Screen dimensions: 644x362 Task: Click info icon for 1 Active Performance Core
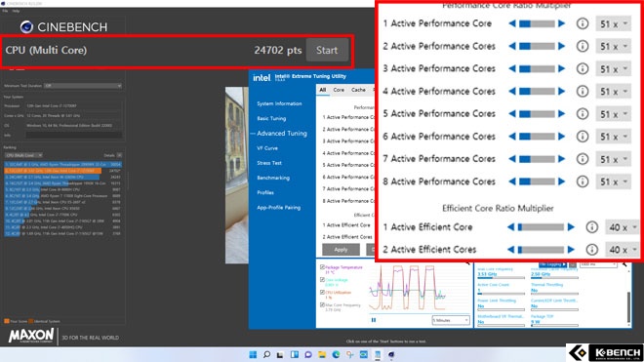[x=582, y=23]
